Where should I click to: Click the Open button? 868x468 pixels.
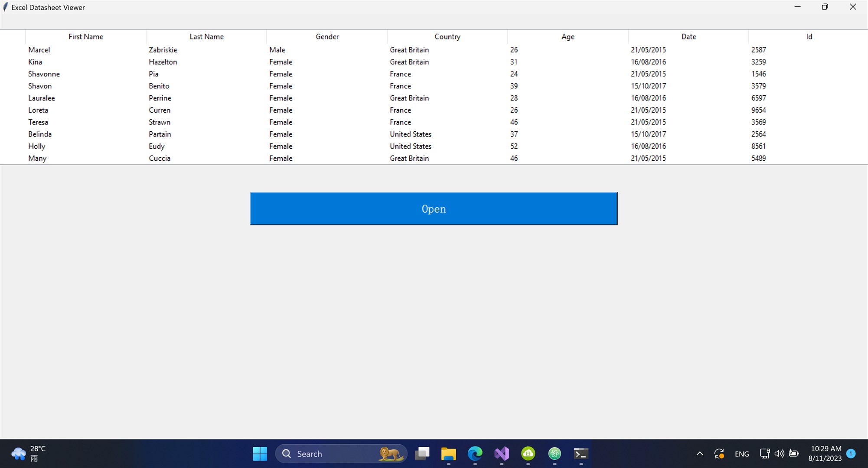(x=434, y=208)
